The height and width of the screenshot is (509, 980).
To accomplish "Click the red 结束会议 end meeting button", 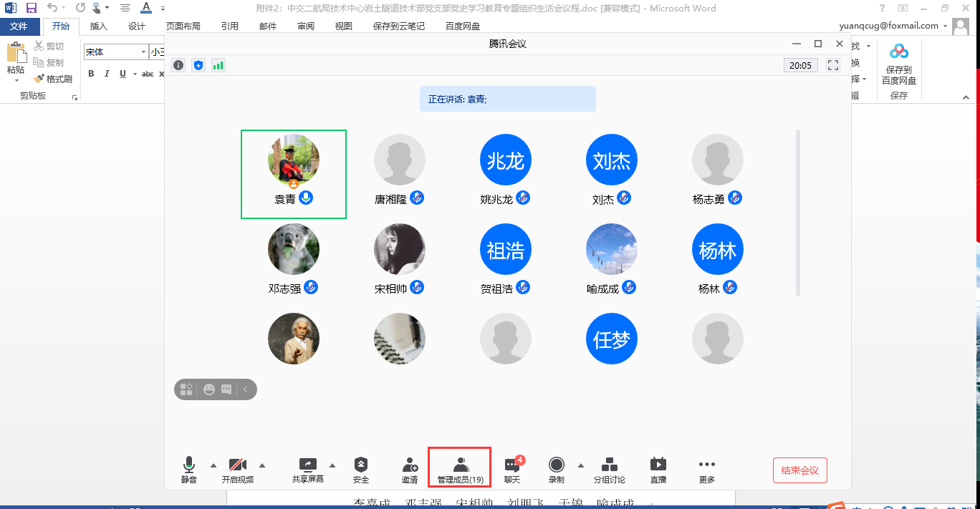I will 800,470.
